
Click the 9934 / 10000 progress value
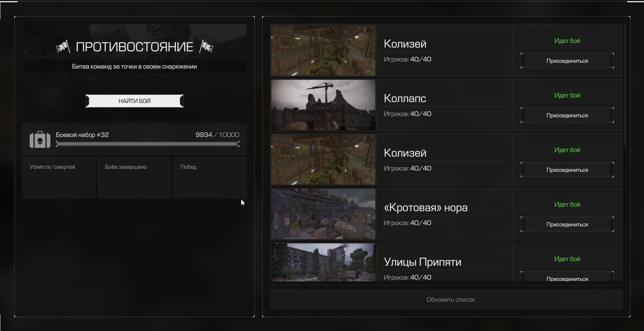click(x=218, y=135)
